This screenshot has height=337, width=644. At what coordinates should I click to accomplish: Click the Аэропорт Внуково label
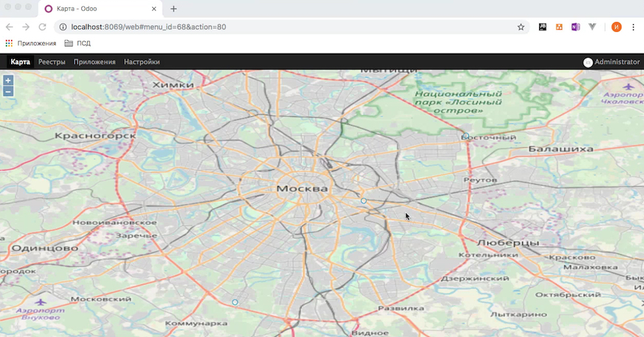point(40,313)
